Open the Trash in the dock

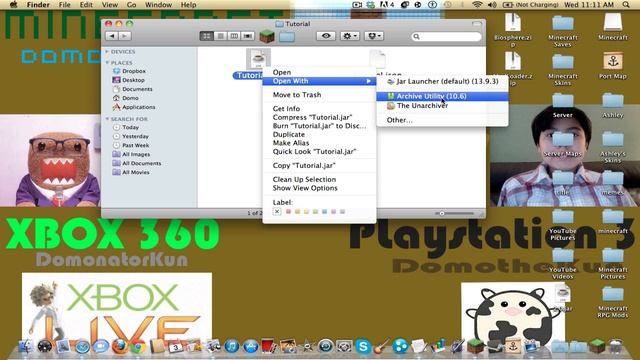point(616,346)
